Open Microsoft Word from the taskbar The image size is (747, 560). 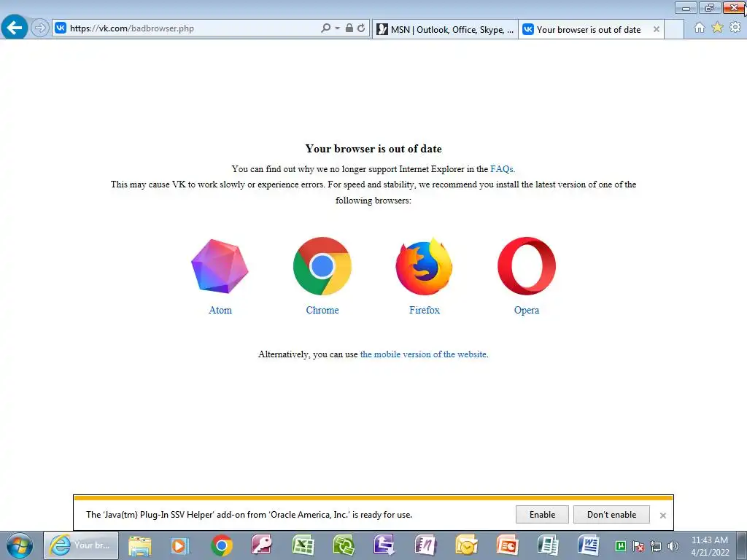click(589, 545)
